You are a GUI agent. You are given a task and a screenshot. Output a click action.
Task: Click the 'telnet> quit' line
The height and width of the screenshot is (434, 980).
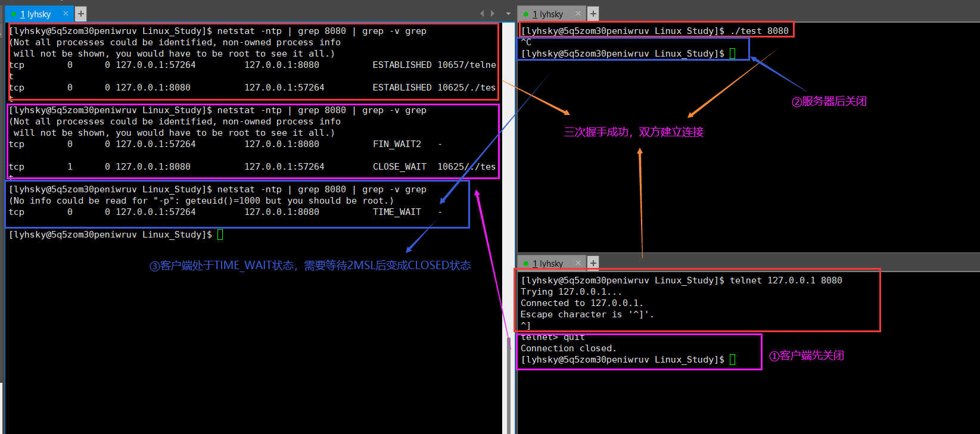coord(553,338)
